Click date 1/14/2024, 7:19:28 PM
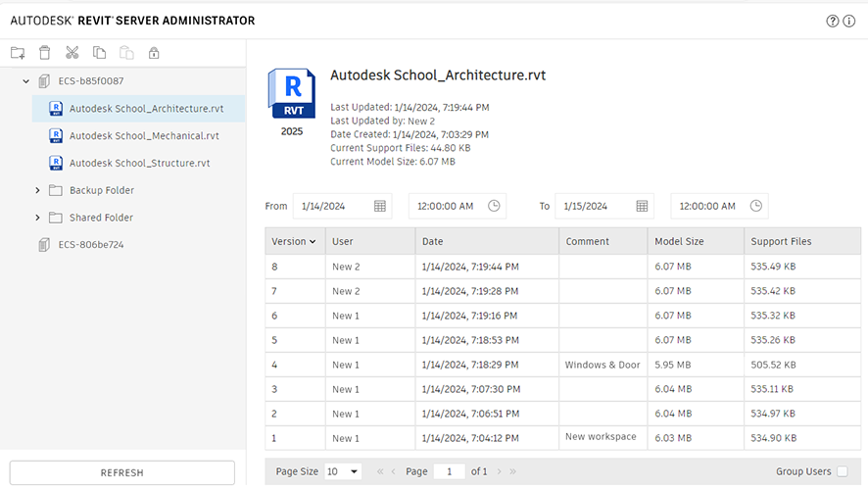Viewport: 868px width, 491px height. pos(470,291)
